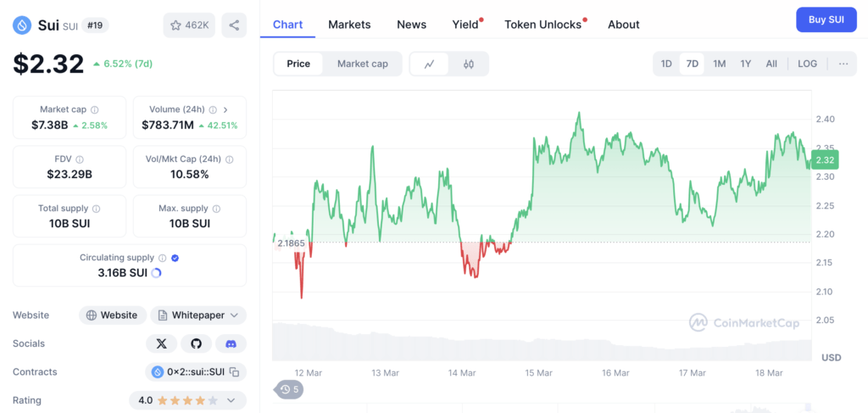Expand Volume (24h) details chevron

click(x=225, y=109)
